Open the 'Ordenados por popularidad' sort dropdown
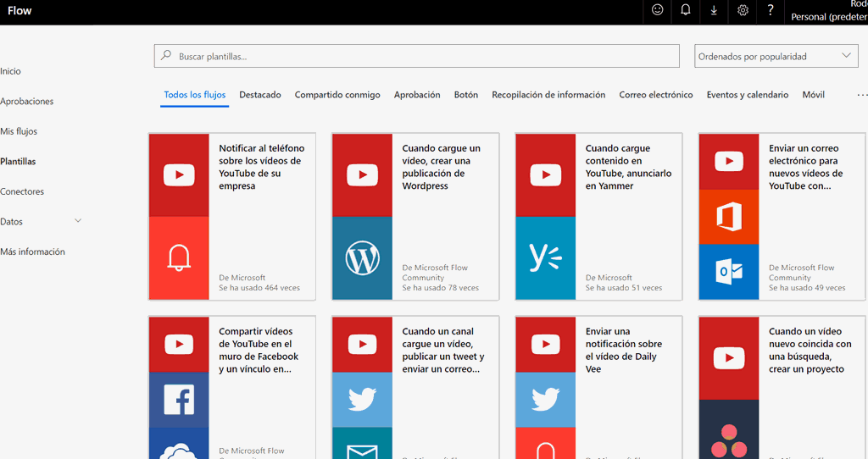The height and width of the screenshot is (459, 868). coord(776,57)
